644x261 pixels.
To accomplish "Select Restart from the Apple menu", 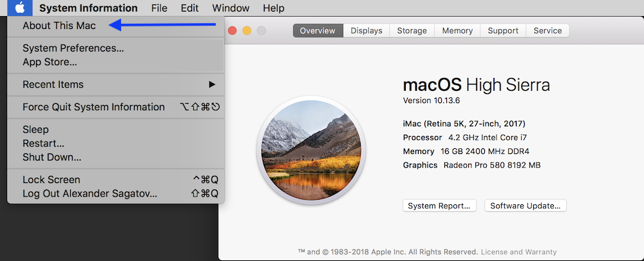I will pyautogui.click(x=43, y=143).
